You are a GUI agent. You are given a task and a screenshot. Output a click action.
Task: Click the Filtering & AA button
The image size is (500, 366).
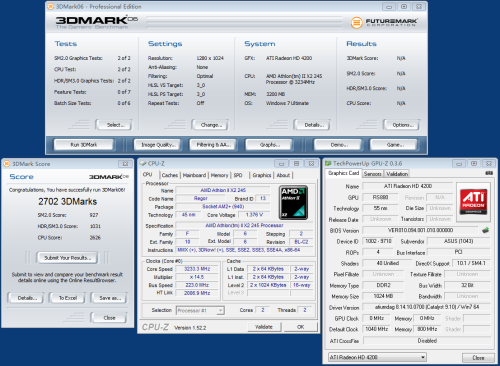(x=212, y=145)
